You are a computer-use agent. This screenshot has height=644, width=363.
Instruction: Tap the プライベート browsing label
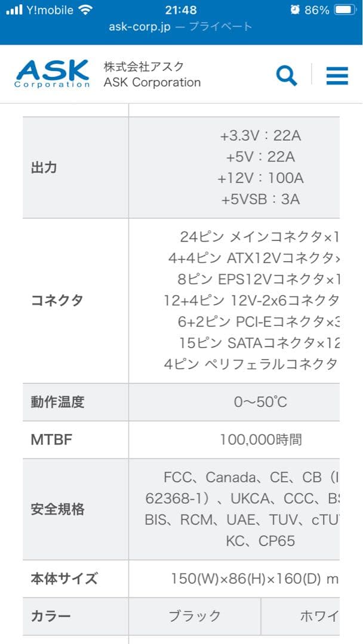tap(219, 26)
